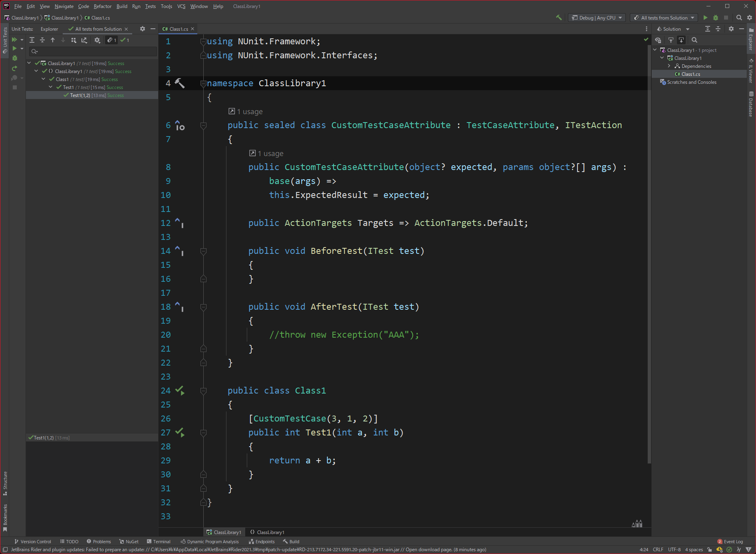Viewport: 756px width, 554px height.
Task: Build solution with hammer icon
Action: (x=559, y=18)
